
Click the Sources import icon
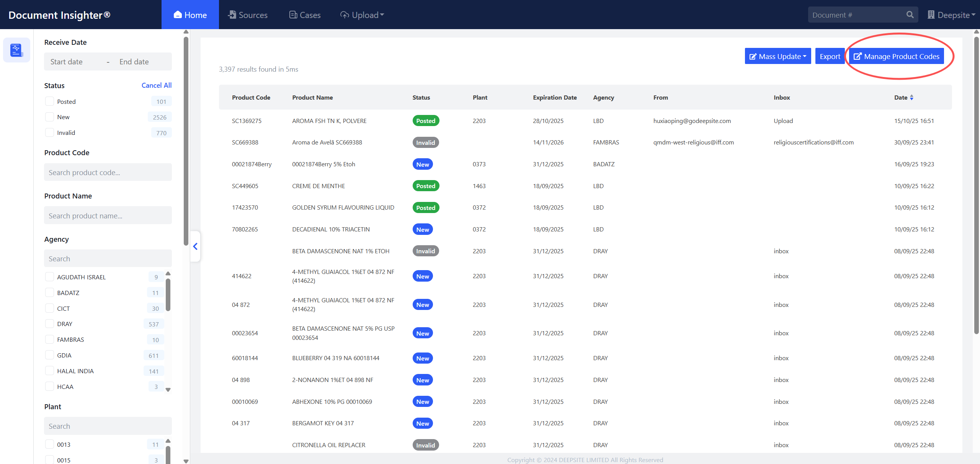pyautogui.click(x=232, y=15)
